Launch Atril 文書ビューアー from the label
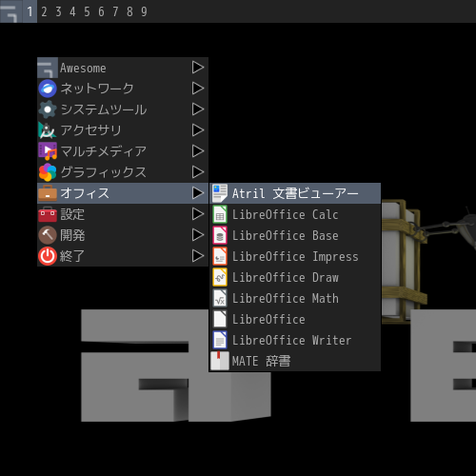 click(x=295, y=193)
